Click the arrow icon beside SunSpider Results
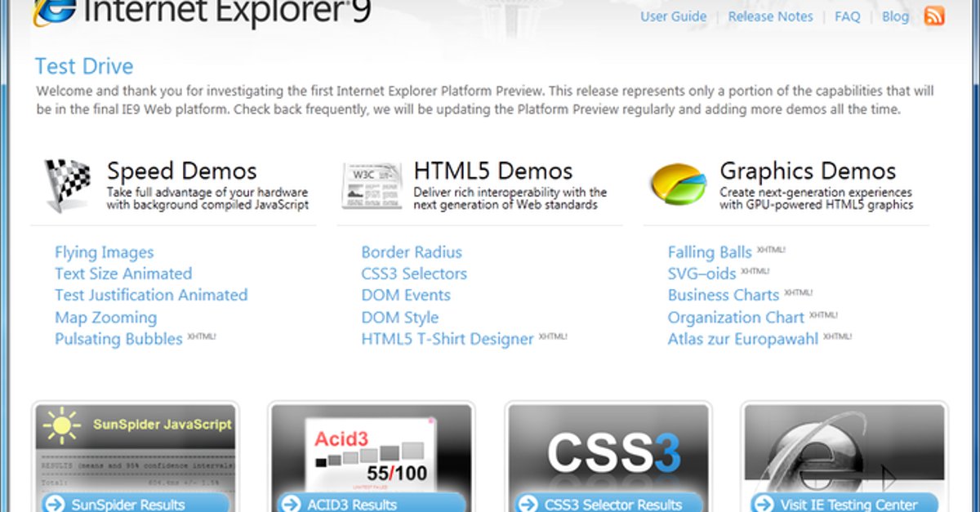Viewport: 980px width, 512px height. tap(55, 504)
